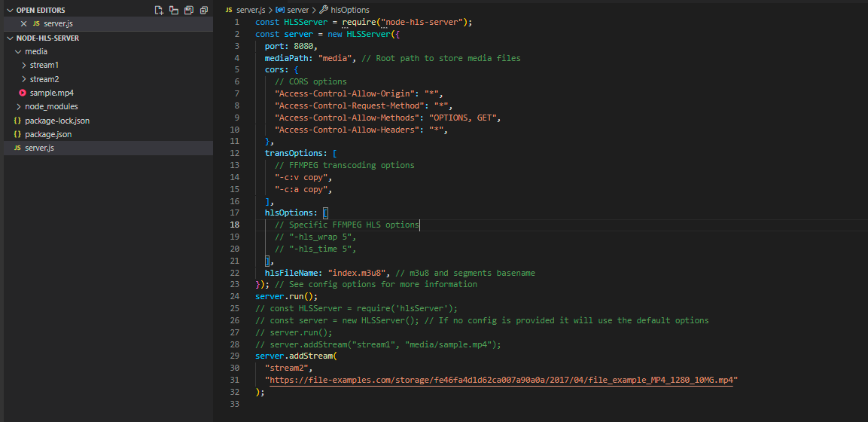The width and height of the screenshot is (868, 422).
Task: Click the port value 8080
Action: click(303, 46)
